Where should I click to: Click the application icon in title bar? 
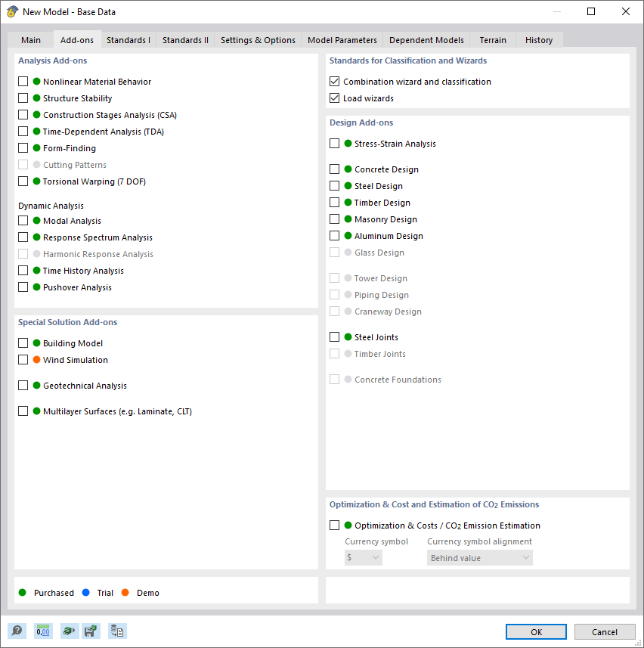click(12, 11)
